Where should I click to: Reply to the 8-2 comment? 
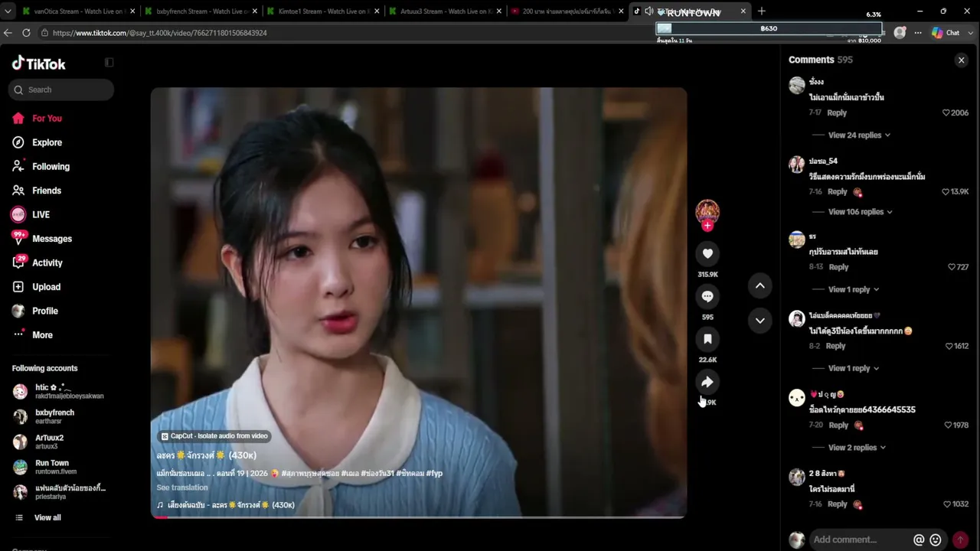[x=835, y=346]
